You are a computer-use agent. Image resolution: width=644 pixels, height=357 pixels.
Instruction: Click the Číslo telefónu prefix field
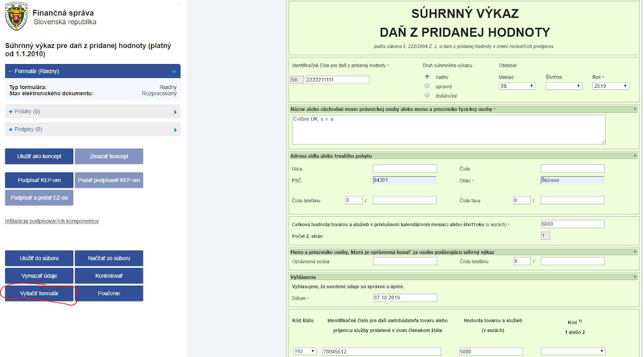coord(354,200)
